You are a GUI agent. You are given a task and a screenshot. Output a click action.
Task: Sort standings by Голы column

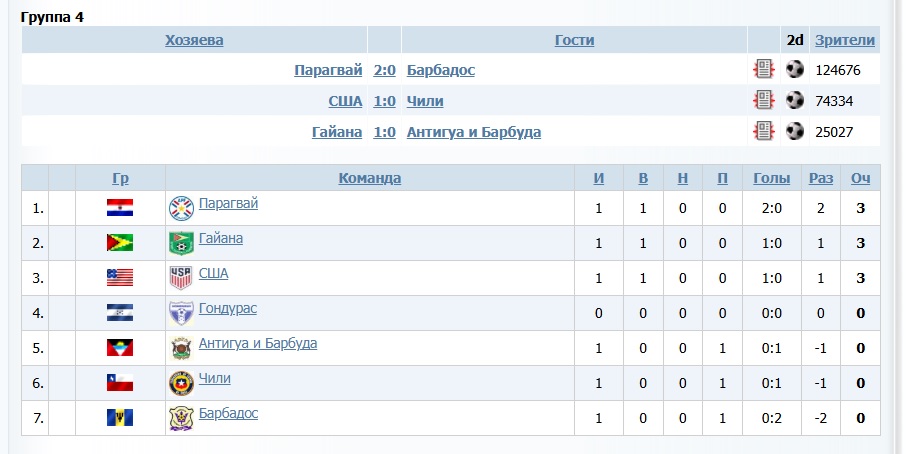tap(771, 178)
